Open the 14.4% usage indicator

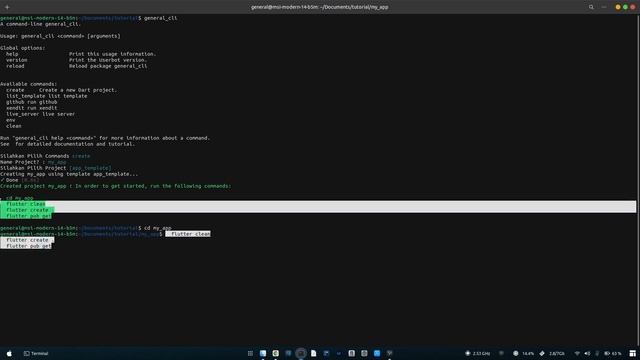tap(524, 353)
